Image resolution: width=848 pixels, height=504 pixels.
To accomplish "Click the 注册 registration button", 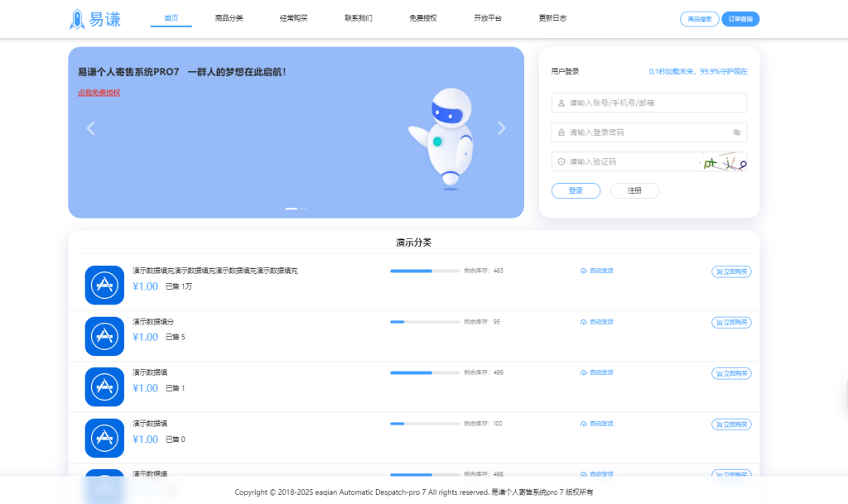I will [634, 190].
